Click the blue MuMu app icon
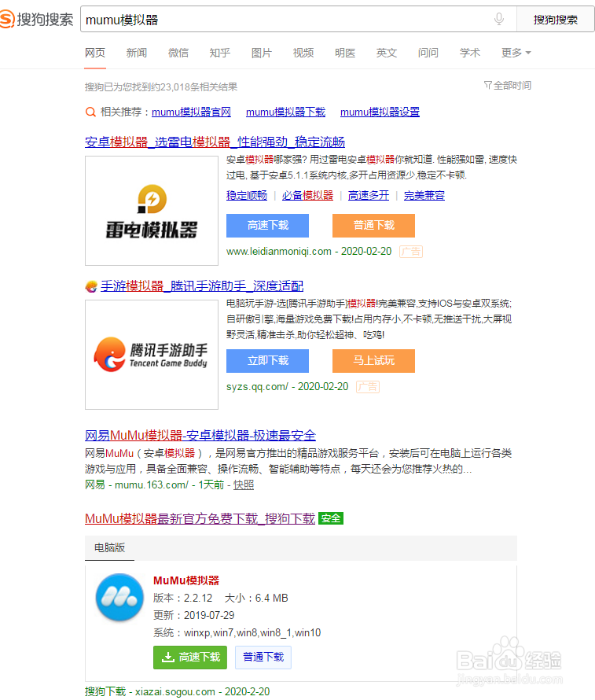This screenshot has width=595, height=700. point(119,597)
